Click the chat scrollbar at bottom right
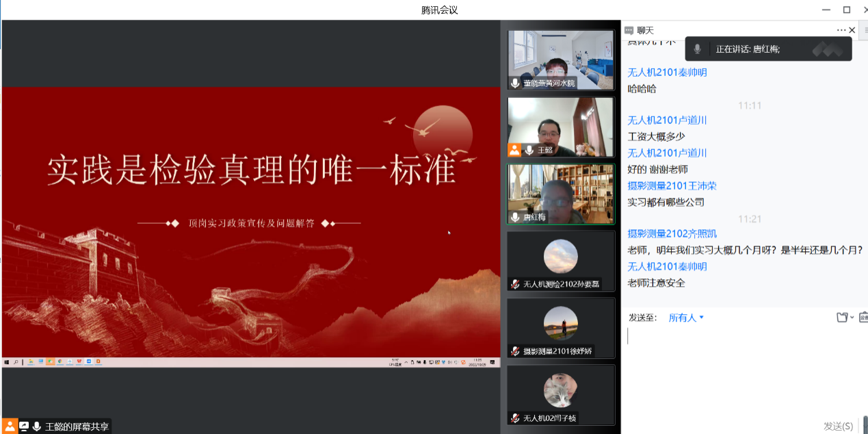Image resolution: width=868 pixels, height=434 pixels. click(x=865, y=423)
